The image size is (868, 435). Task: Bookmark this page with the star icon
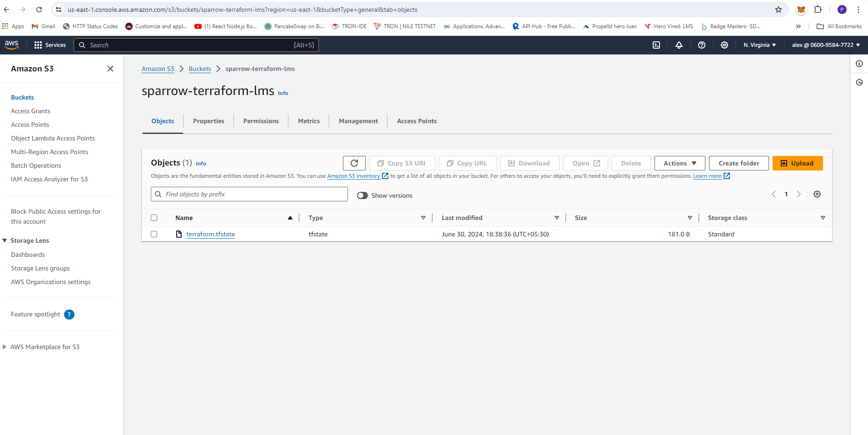(779, 10)
